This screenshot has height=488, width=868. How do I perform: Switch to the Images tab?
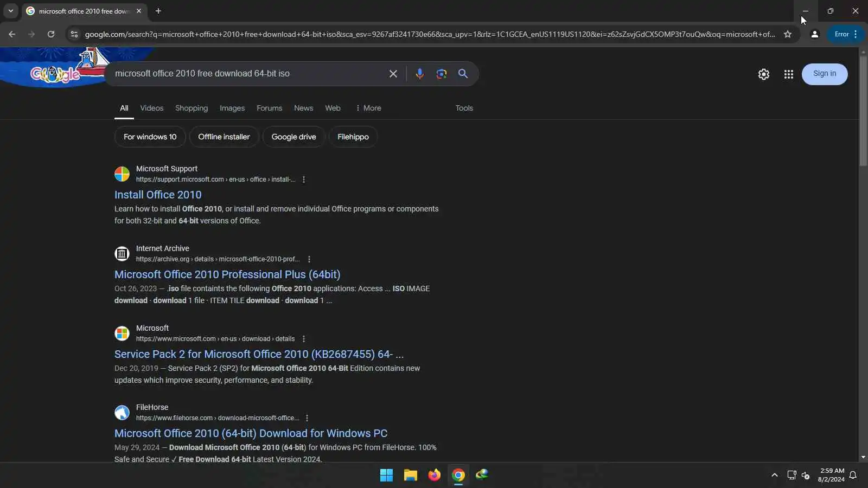[232, 108]
